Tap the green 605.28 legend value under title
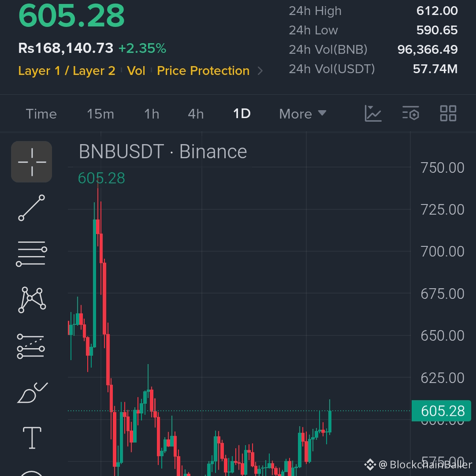This screenshot has width=476, height=476. [x=101, y=178]
